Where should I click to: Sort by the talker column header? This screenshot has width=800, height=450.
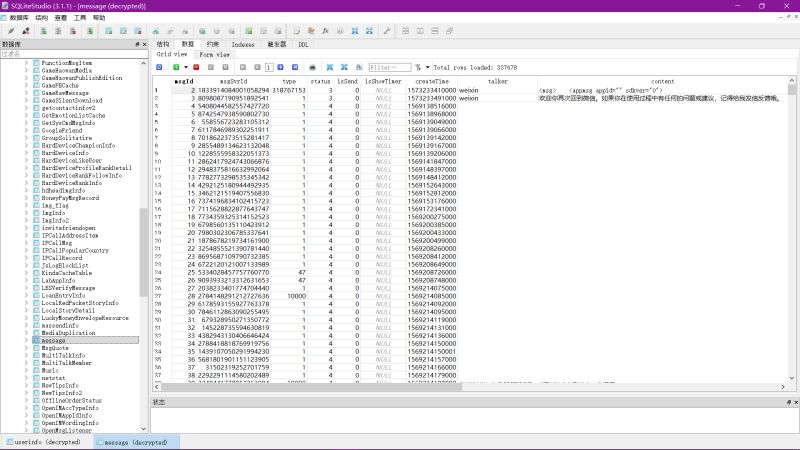[497, 81]
